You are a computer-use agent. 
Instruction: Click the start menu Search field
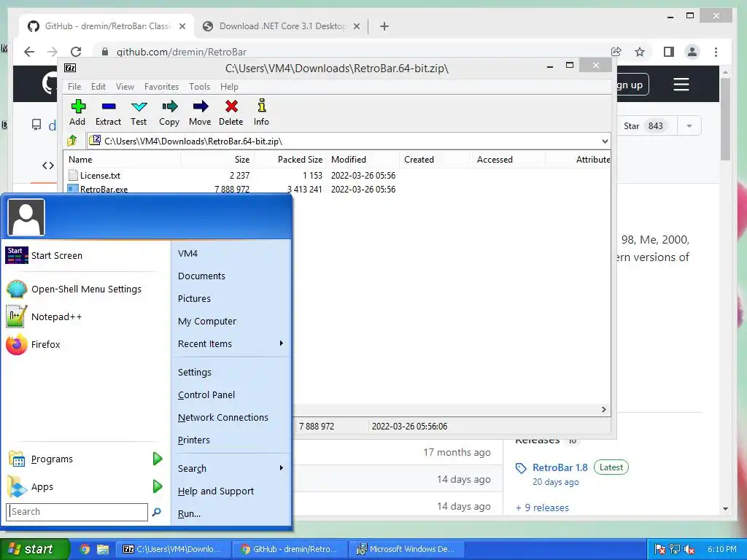77,512
